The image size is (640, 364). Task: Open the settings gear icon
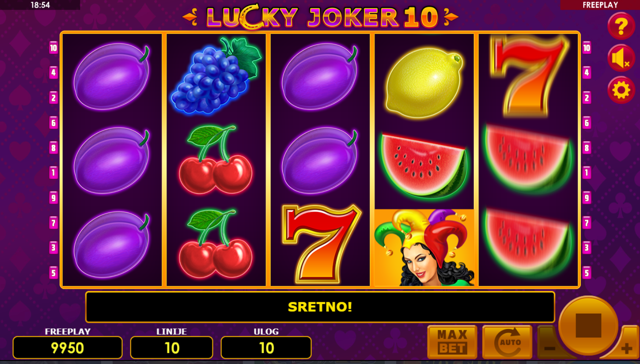[x=621, y=90]
